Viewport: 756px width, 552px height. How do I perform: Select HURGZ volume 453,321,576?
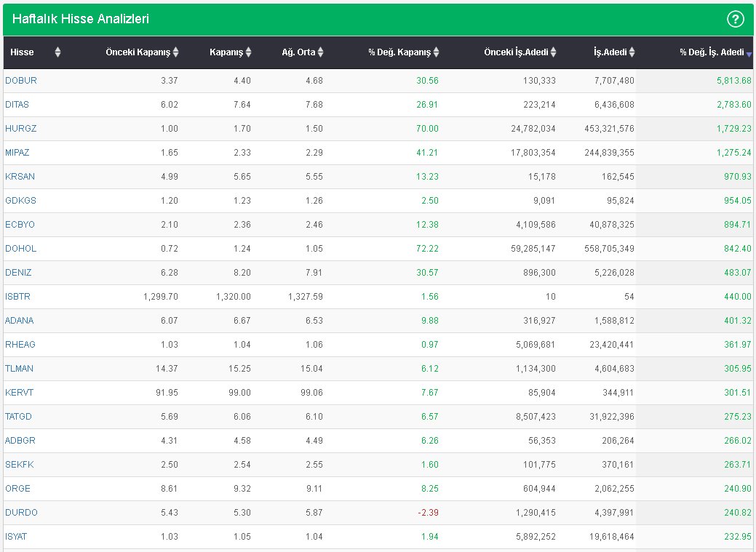pyautogui.click(x=609, y=129)
